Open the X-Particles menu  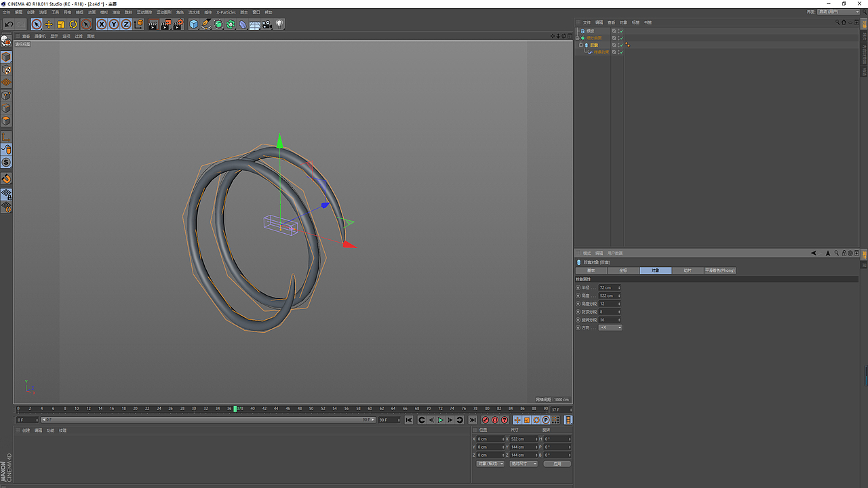pyautogui.click(x=226, y=12)
